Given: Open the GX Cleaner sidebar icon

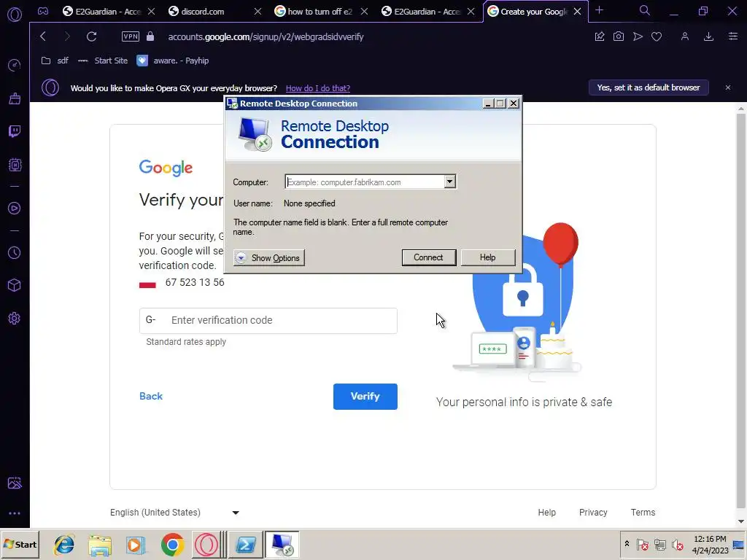Looking at the screenshot, I should point(15,98).
